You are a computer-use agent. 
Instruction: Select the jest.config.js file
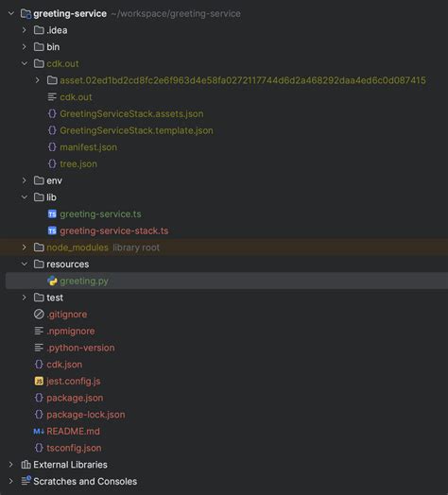coord(74,382)
